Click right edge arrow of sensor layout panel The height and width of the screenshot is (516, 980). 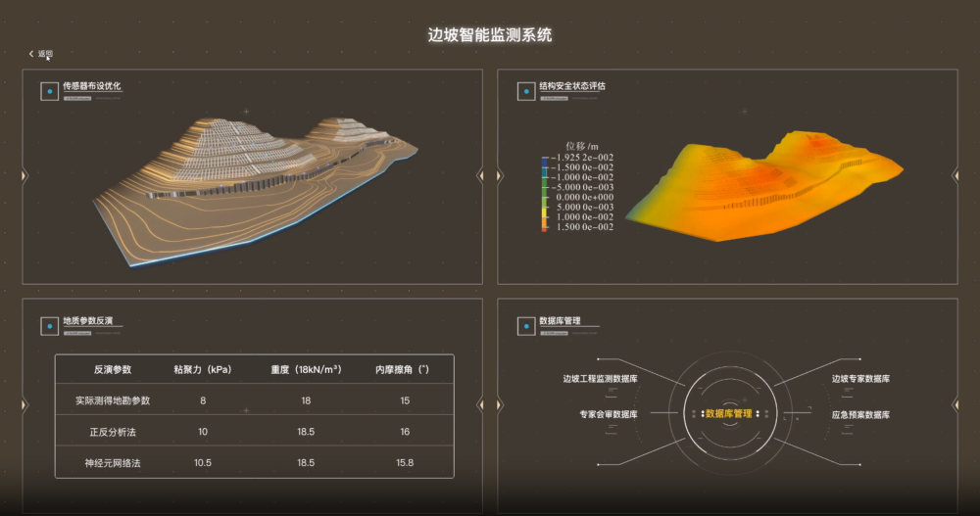pos(480,175)
